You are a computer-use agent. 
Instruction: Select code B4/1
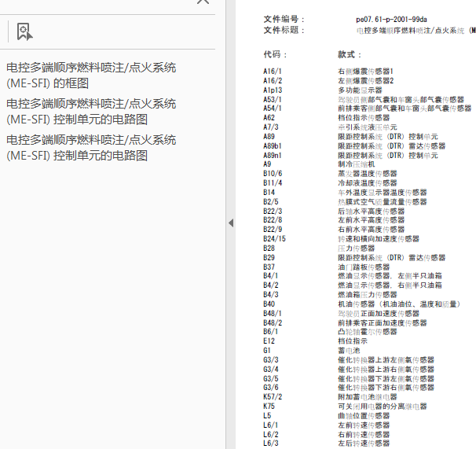click(x=270, y=276)
